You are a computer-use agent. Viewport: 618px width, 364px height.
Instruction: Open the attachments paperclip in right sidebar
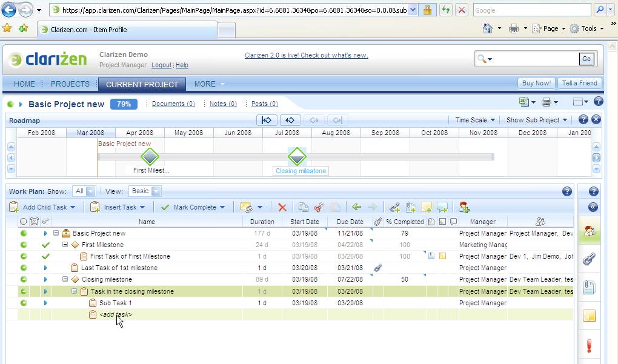coord(588,259)
